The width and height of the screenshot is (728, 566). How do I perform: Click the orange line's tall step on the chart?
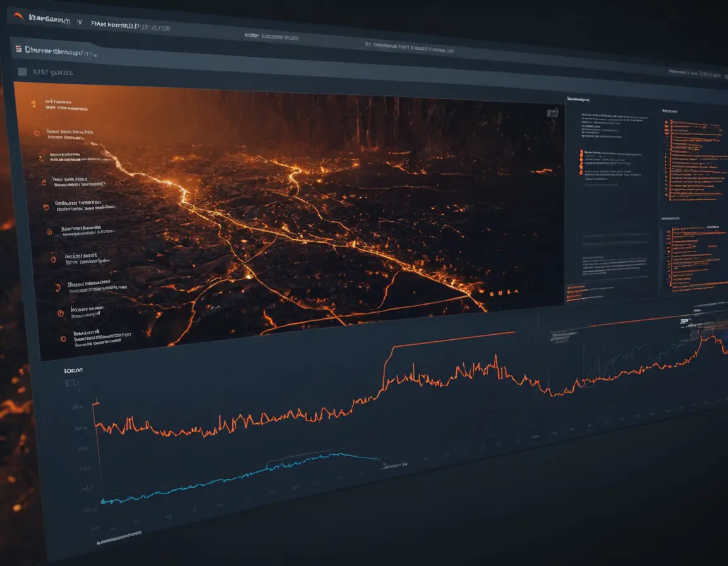pos(387,366)
